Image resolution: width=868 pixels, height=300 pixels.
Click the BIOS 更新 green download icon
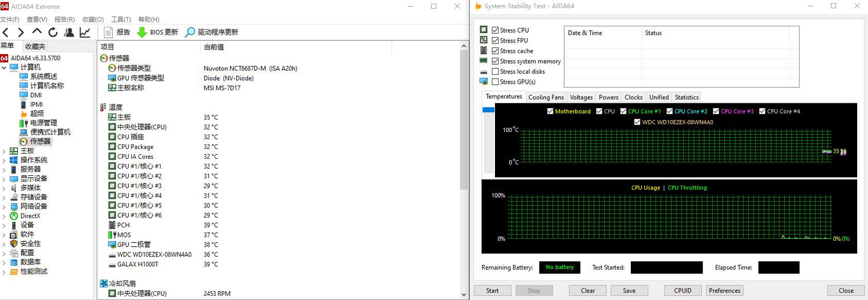tap(142, 33)
